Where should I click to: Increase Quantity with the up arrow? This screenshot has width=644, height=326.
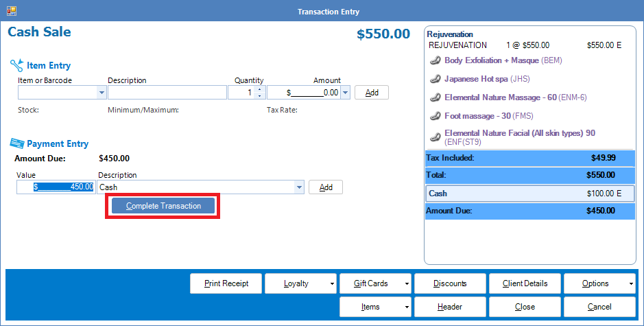(x=259, y=89)
